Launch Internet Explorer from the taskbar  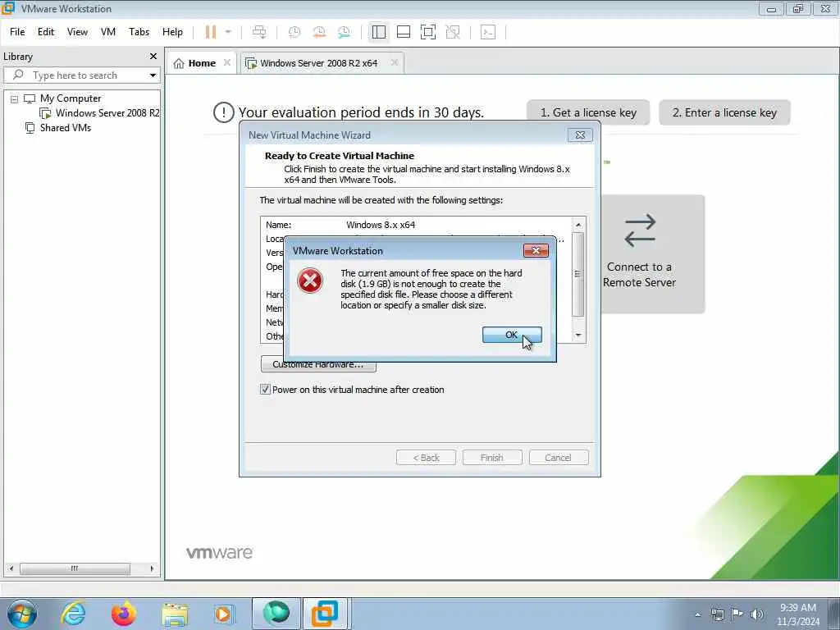tap(73, 614)
